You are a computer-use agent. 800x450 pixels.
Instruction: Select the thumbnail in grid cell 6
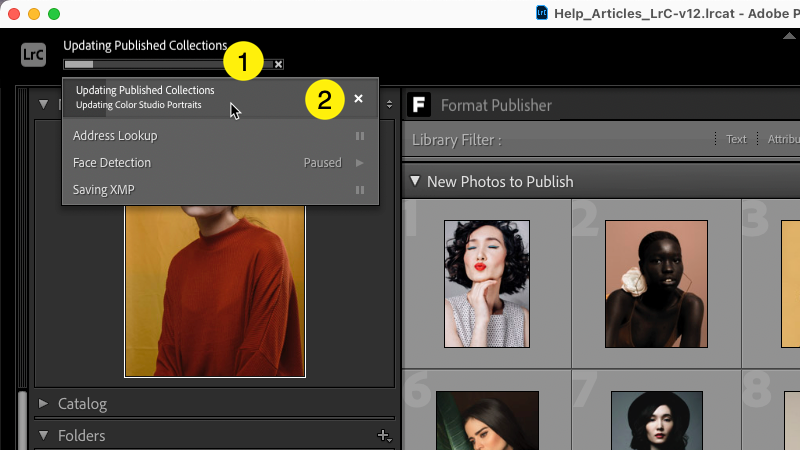point(487,420)
